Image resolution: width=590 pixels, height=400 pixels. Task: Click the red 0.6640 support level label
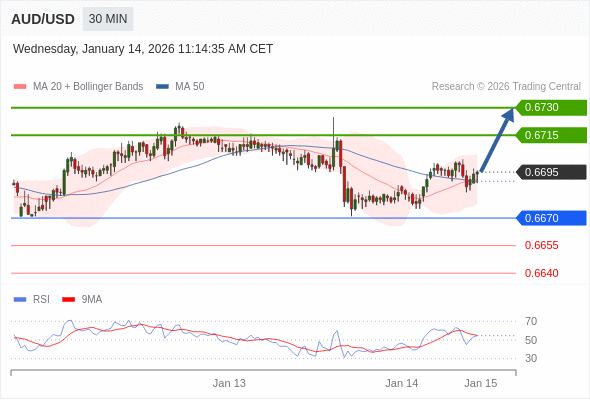point(541,273)
